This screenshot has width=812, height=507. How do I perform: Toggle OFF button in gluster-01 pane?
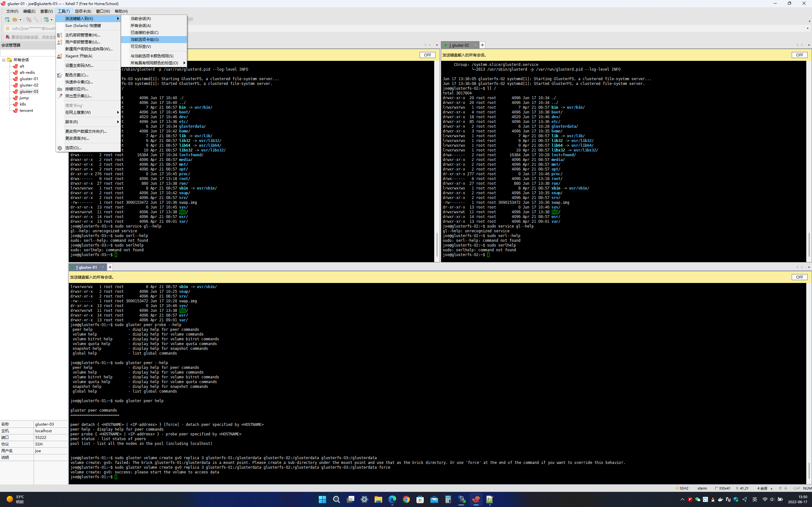tap(799, 277)
